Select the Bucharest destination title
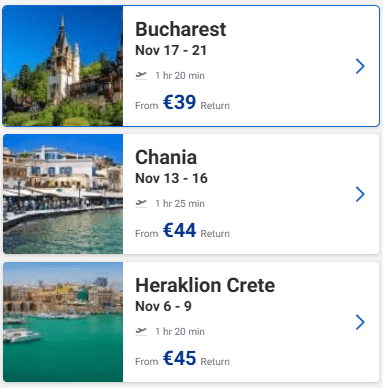The width and height of the screenshot is (383, 388). coord(181,29)
